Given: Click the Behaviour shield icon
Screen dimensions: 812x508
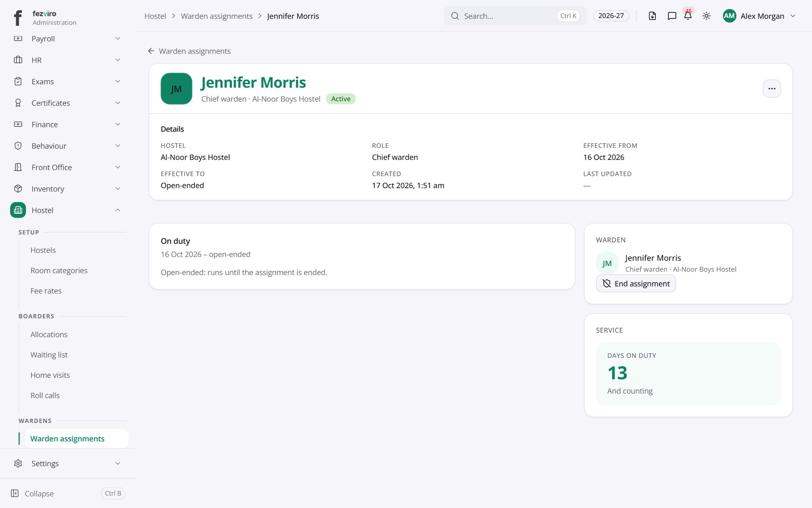Looking at the screenshot, I should (x=18, y=146).
